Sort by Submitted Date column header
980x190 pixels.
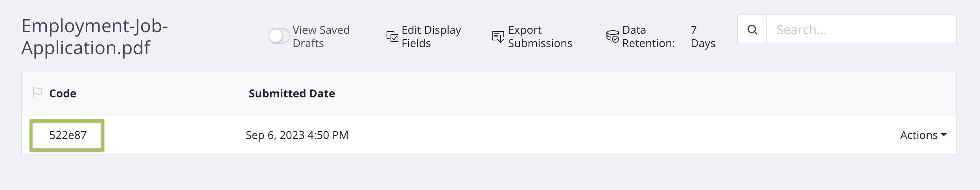292,93
